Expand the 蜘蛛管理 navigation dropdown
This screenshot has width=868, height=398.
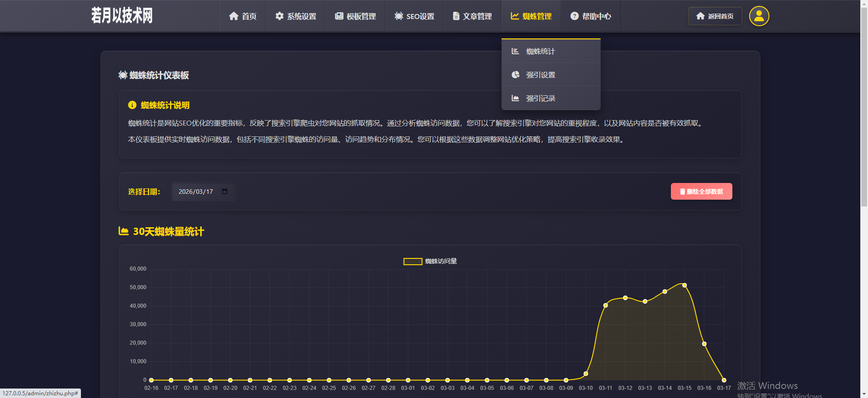coord(531,16)
